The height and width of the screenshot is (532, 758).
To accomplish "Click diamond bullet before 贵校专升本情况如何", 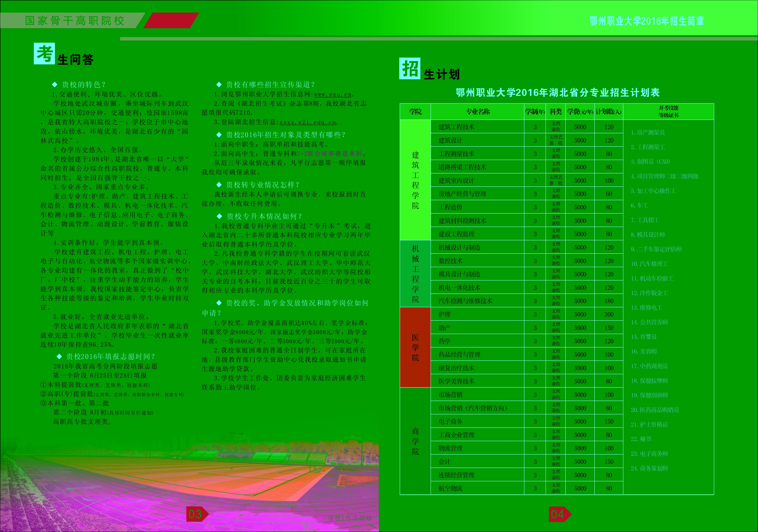I will (220, 216).
